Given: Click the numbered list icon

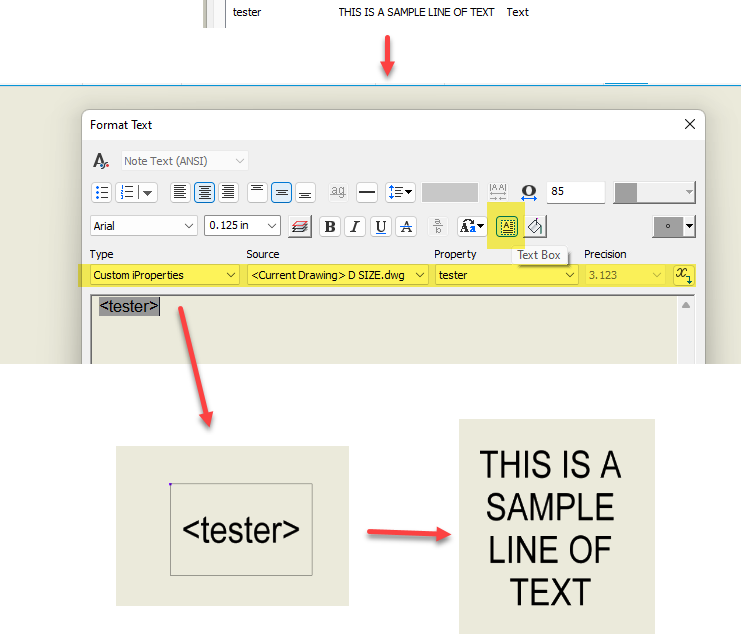Looking at the screenshot, I should coord(127,192).
